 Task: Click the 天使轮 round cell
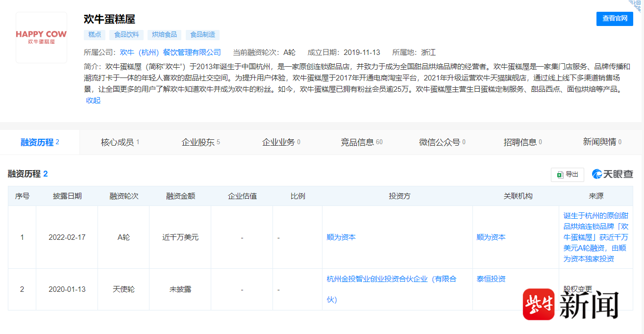124,289
